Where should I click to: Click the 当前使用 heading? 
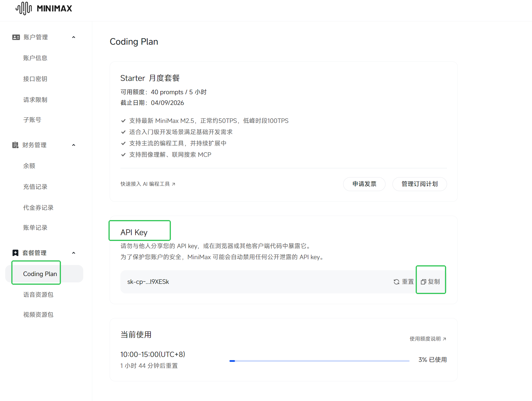[x=136, y=335]
